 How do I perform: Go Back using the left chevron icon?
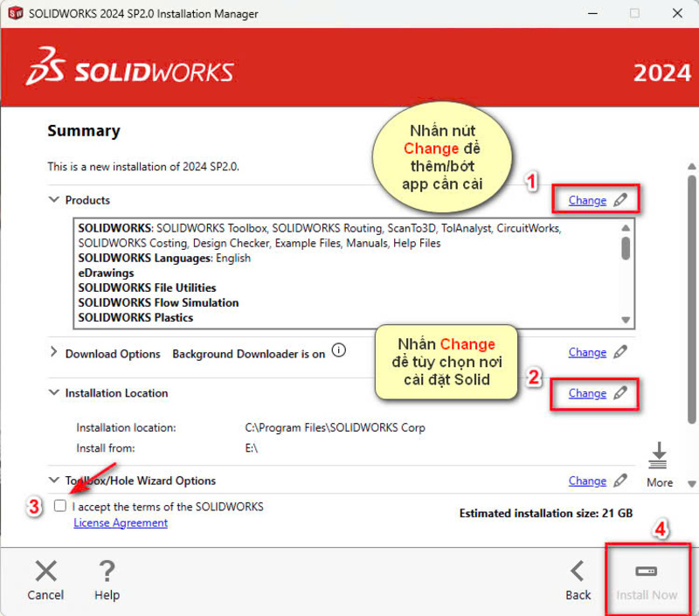[x=578, y=571]
